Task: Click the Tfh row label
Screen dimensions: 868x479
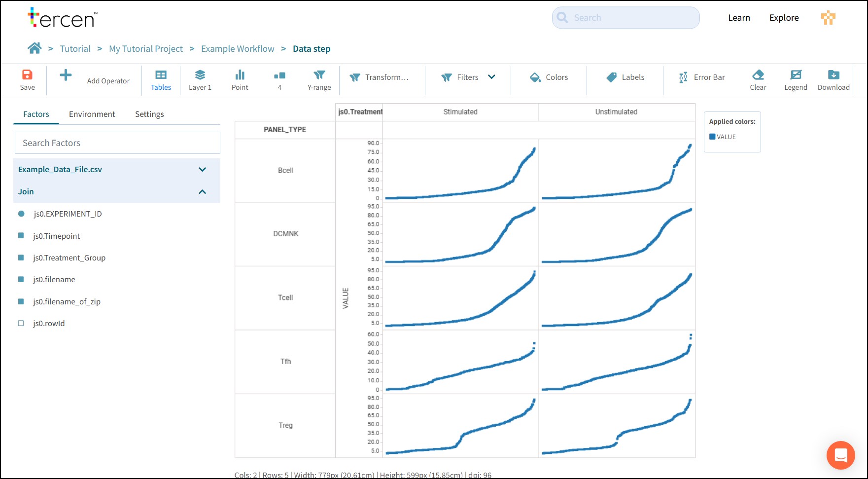Action: click(286, 361)
